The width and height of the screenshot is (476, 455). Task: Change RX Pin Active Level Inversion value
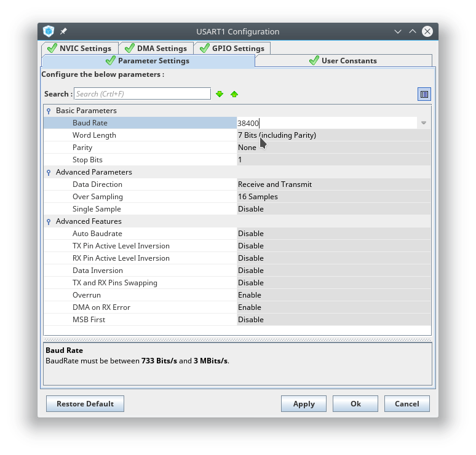coord(333,258)
